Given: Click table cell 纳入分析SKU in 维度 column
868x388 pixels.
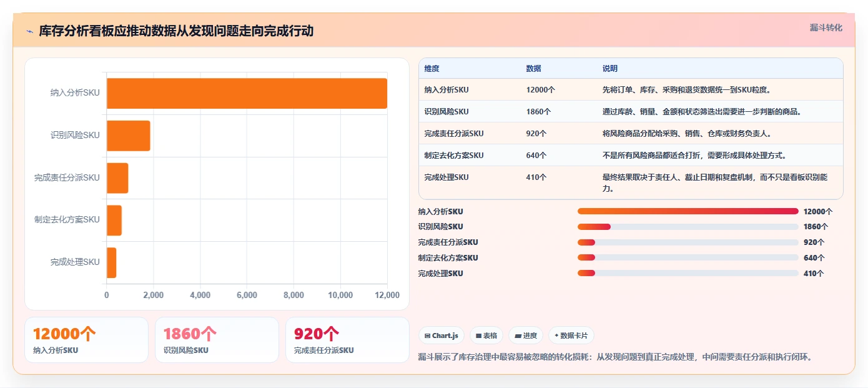Looking at the screenshot, I should click(x=446, y=90).
